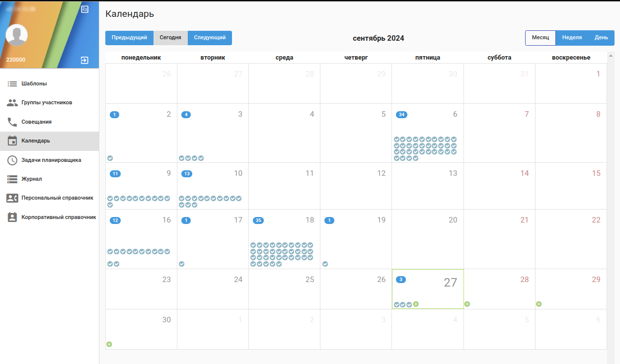This screenshot has width=620, height=364.
Task: Click the Журнал storage icon
Action: (12, 179)
